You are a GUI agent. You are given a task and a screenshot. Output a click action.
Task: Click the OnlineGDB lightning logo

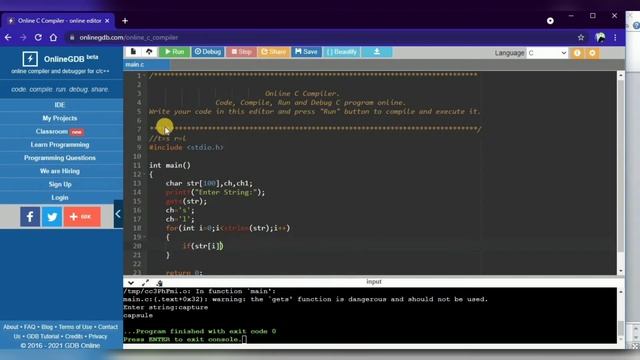[30, 59]
